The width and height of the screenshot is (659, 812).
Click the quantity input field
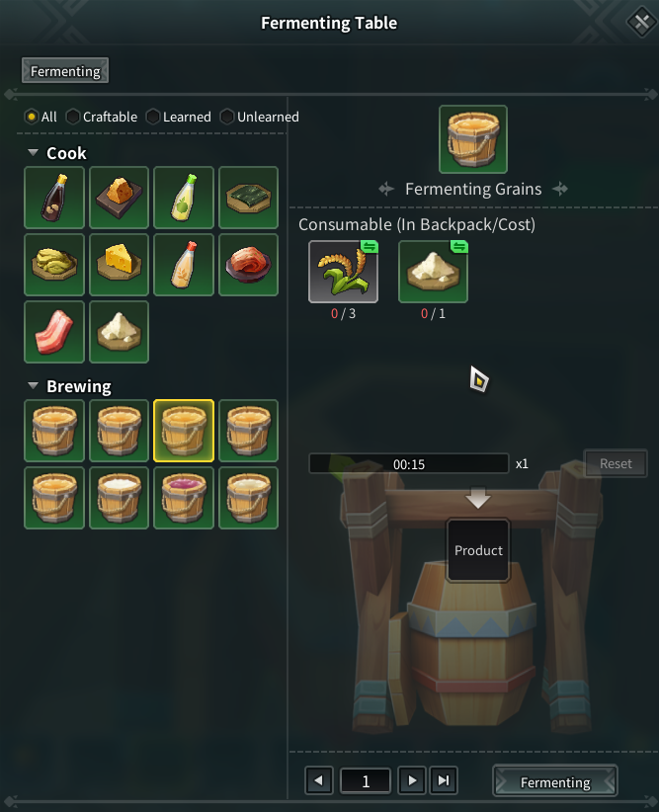click(x=366, y=780)
